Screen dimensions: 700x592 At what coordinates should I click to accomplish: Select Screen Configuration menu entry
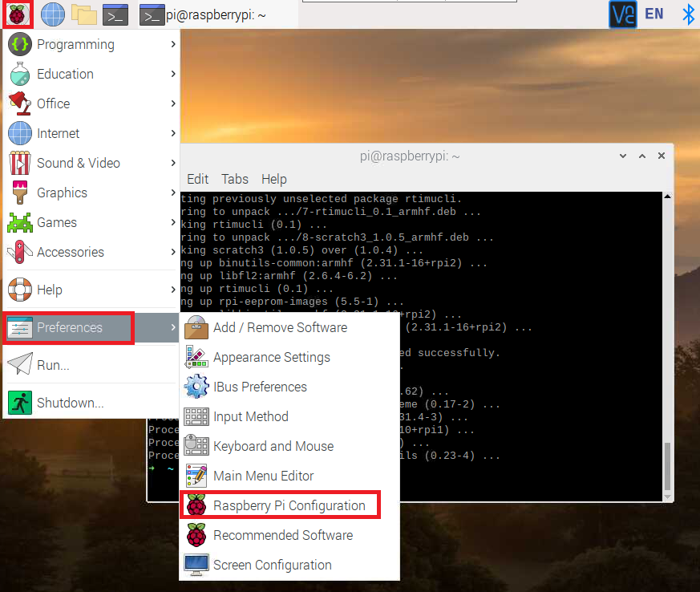[x=289, y=565]
